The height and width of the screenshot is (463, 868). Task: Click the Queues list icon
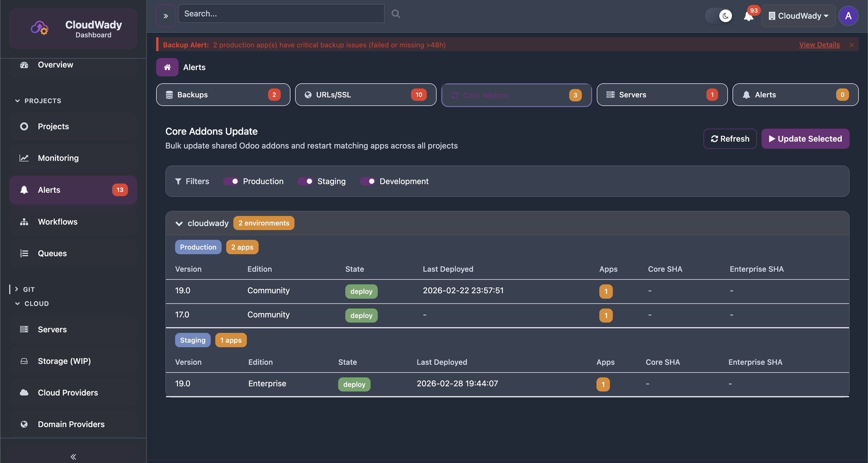[24, 253]
